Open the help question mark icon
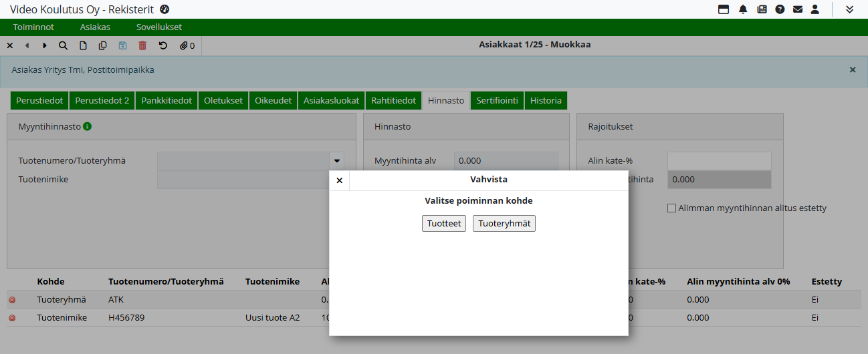The image size is (868, 354). 779,9
